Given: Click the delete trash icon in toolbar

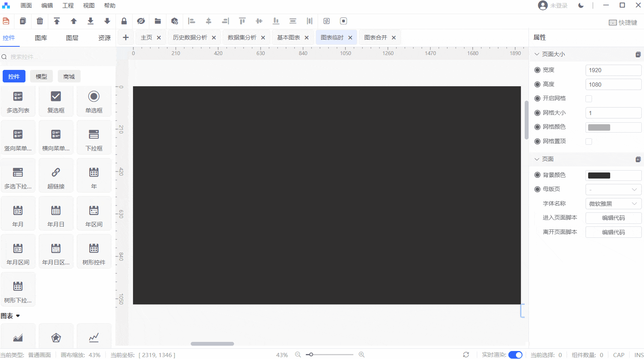Looking at the screenshot, I should (40, 21).
